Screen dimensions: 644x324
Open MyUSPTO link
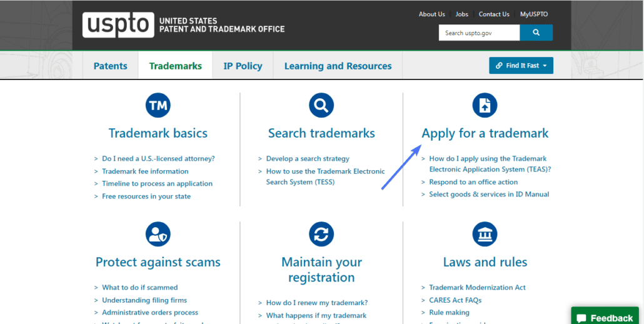[534, 14]
